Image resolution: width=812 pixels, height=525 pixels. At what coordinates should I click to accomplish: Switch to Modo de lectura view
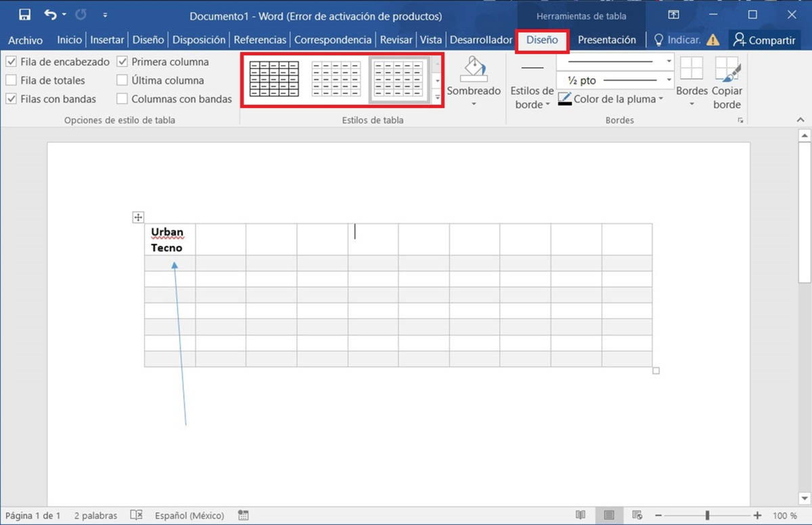pyautogui.click(x=582, y=515)
